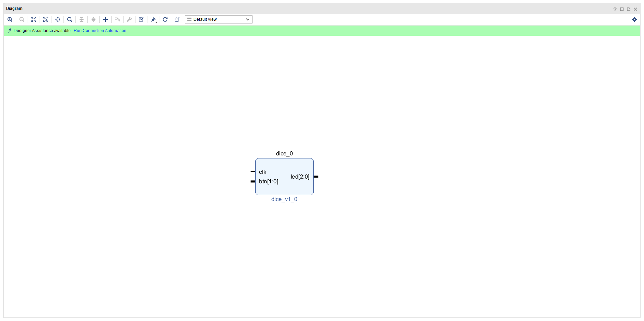Float the Diagram panel into a window
This screenshot has height=321, width=644.
point(629,9)
